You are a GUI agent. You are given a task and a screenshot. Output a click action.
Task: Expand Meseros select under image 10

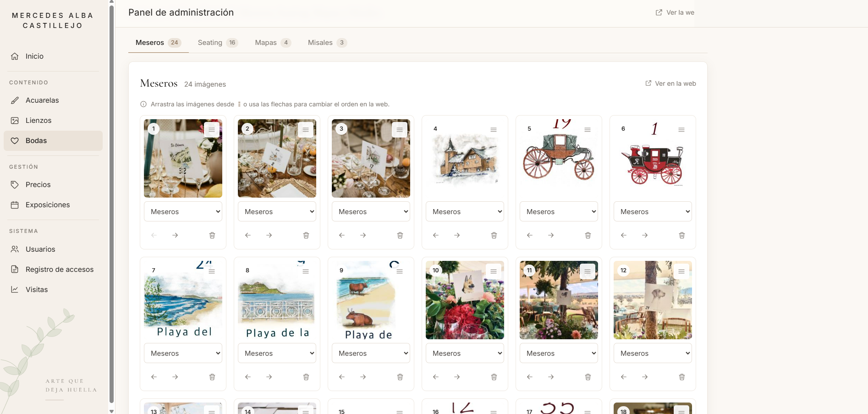(465, 353)
